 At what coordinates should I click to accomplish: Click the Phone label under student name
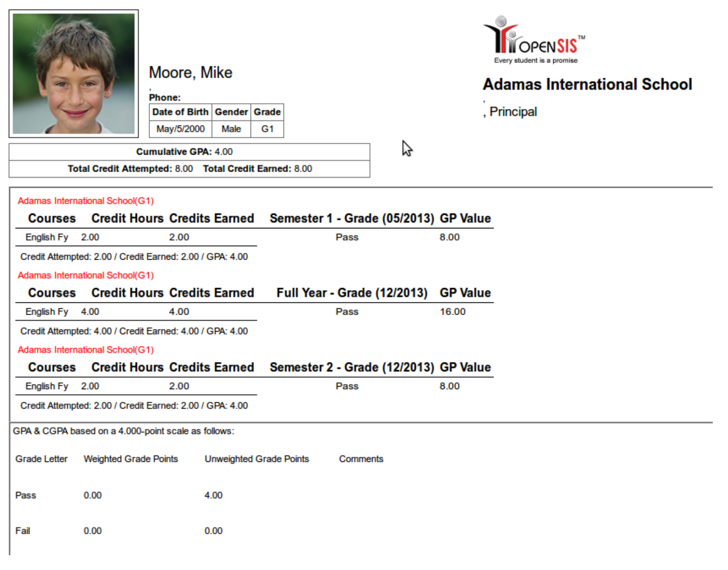164,98
